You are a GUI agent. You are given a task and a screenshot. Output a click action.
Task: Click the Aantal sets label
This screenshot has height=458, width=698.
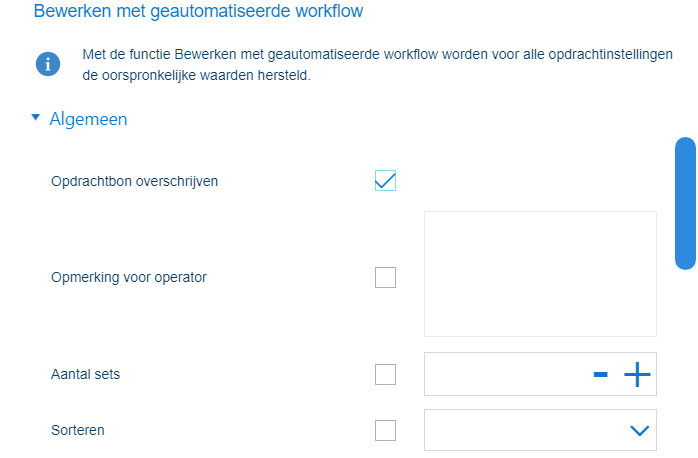pos(86,375)
